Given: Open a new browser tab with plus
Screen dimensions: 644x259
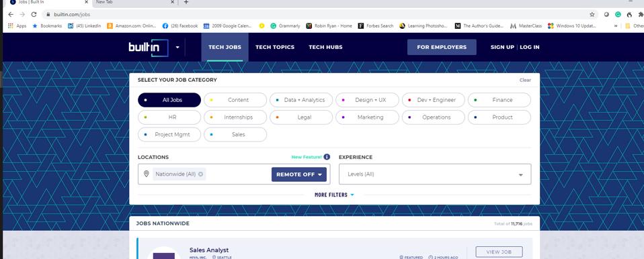Looking at the screenshot, I should 186,3.
